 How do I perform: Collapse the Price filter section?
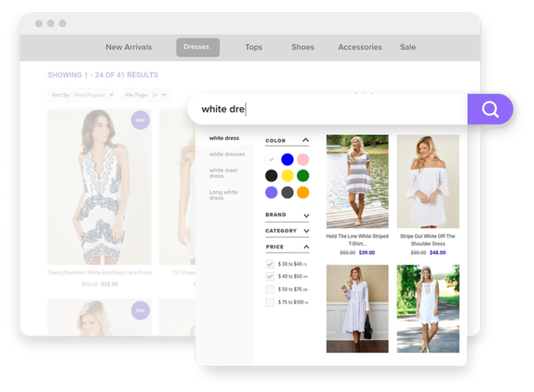click(306, 247)
